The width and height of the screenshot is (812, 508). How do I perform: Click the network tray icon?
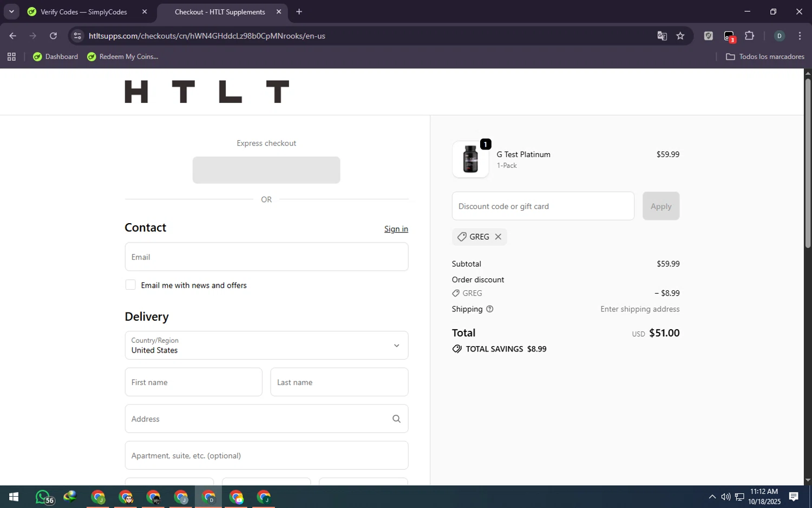click(739, 497)
